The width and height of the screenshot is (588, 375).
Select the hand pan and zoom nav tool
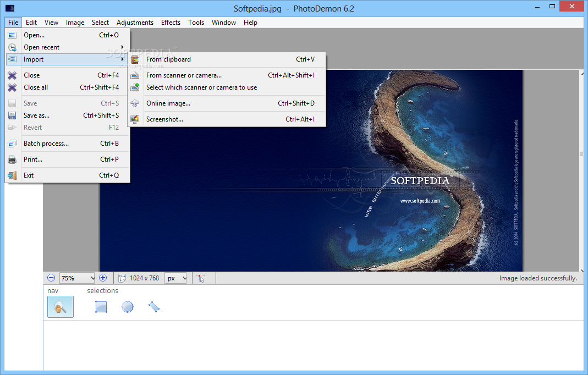click(61, 307)
